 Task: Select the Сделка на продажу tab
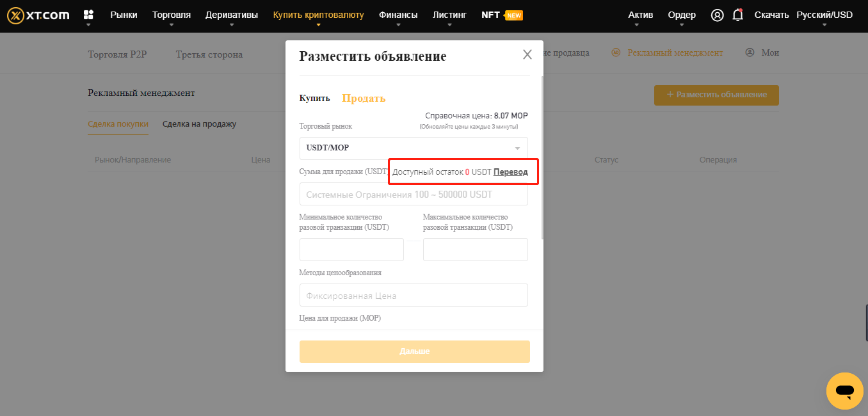click(x=199, y=124)
